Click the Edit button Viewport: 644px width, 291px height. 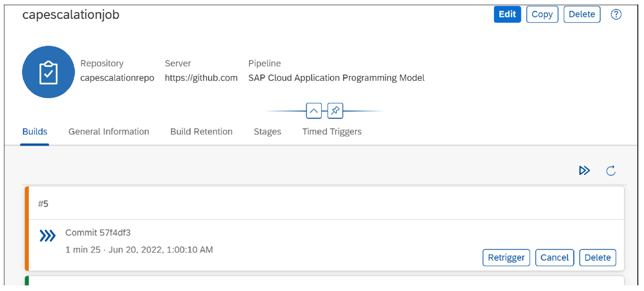pyautogui.click(x=507, y=14)
